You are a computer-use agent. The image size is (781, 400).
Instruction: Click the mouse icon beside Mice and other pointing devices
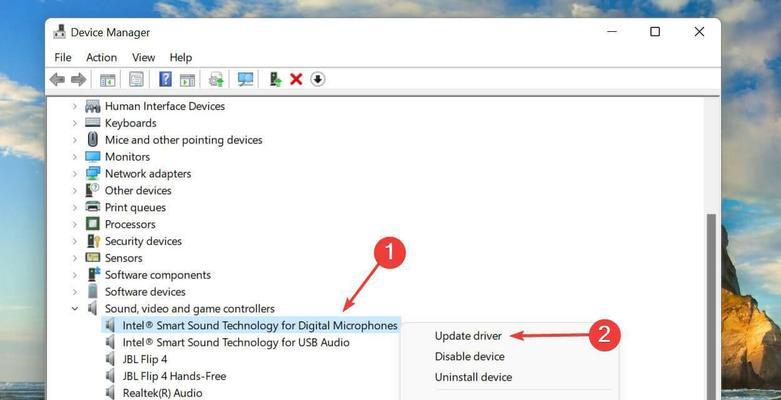point(93,139)
